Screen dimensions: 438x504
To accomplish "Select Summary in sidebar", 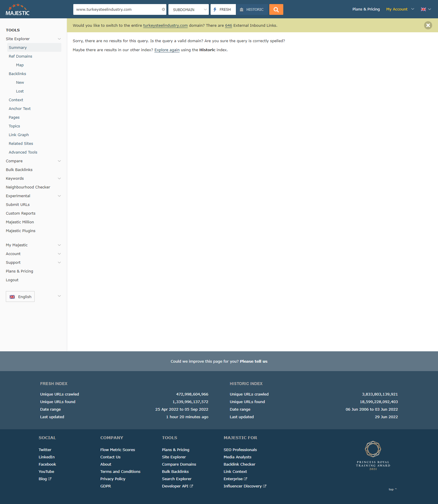I will pos(34,47).
